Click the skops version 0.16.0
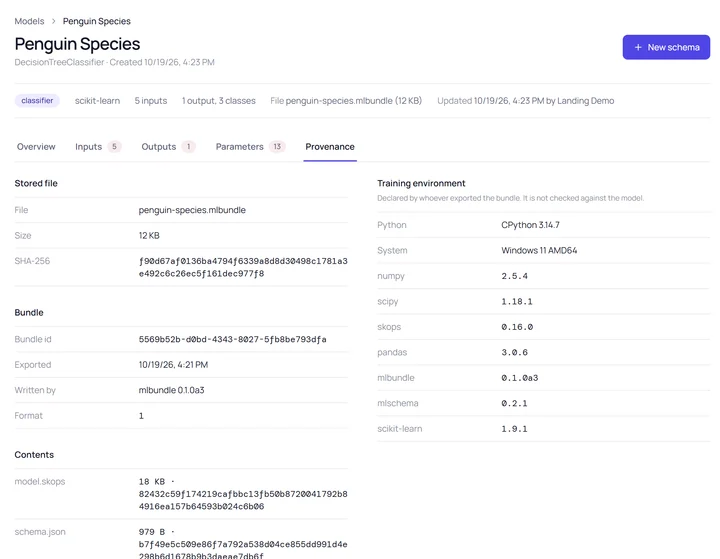The image size is (720, 559). [x=517, y=327]
